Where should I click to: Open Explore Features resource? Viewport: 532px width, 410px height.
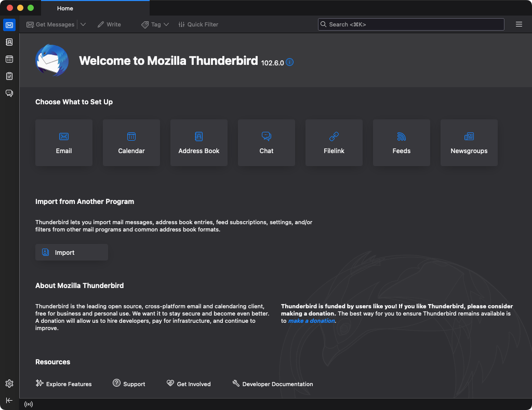point(64,384)
